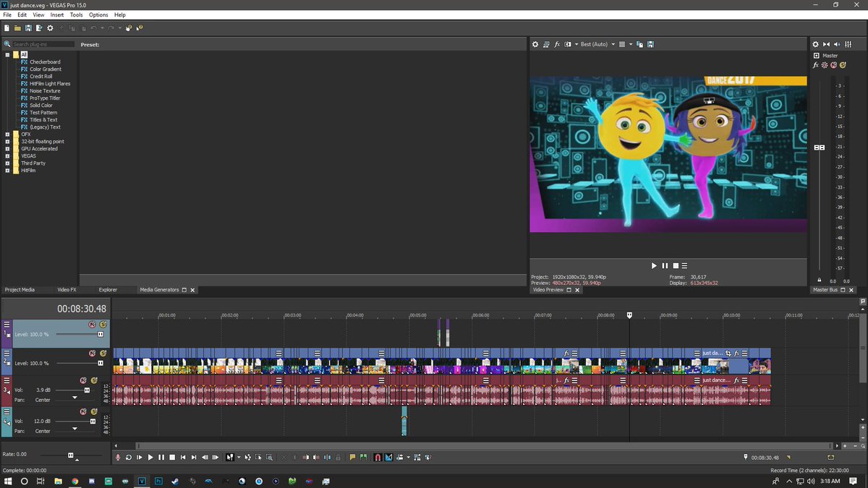Solo video track 1
This screenshot has width=868, height=488.
point(103,325)
